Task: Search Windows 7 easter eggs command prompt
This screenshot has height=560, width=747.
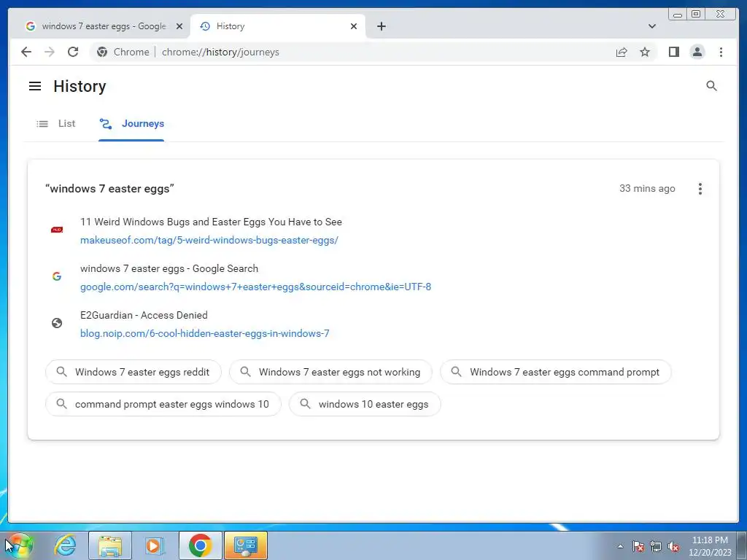Action: click(x=555, y=372)
